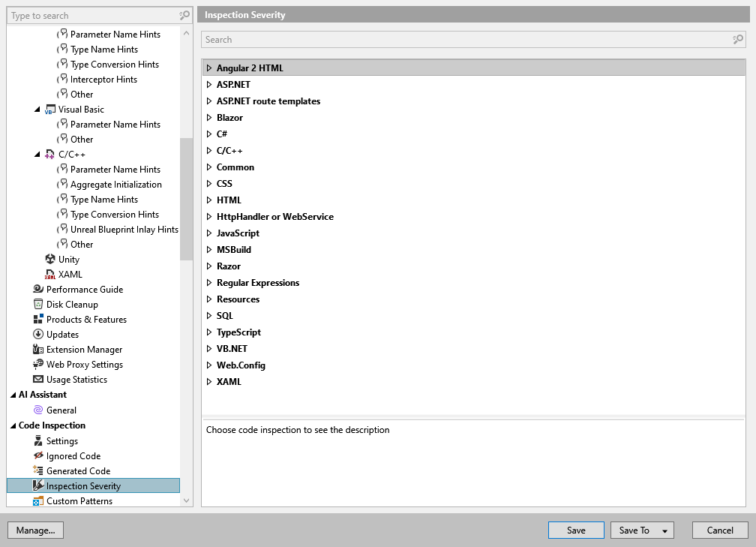Click the Disk Cleanup bin icon

pyautogui.click(x=38, y=304)
